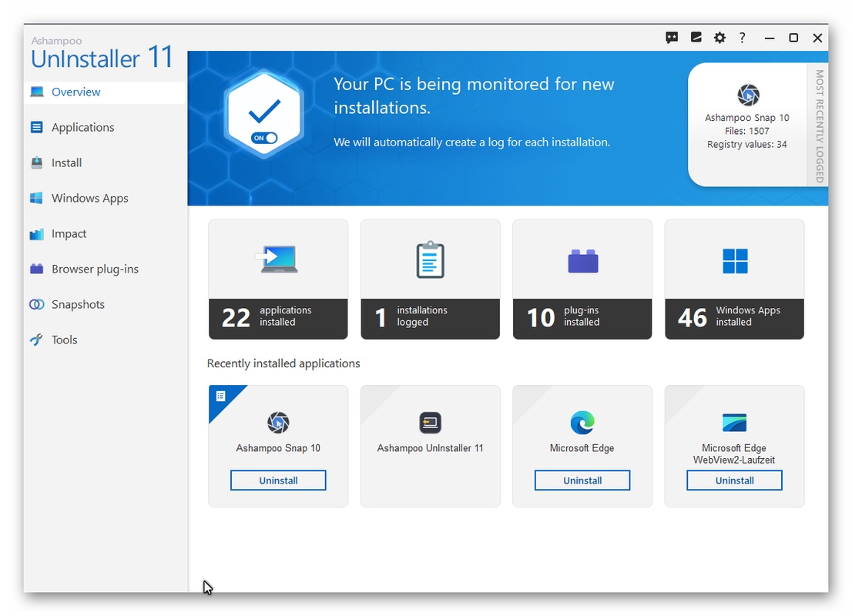852x616 pixels.
Task: Click the monitoring checkmark hexagon icon
Action: 264,113
